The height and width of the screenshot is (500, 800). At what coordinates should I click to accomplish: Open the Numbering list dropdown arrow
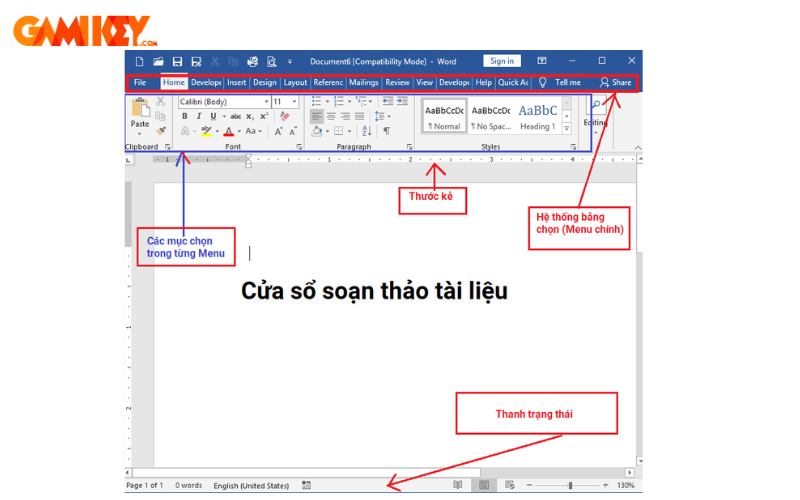click(349, 102)
